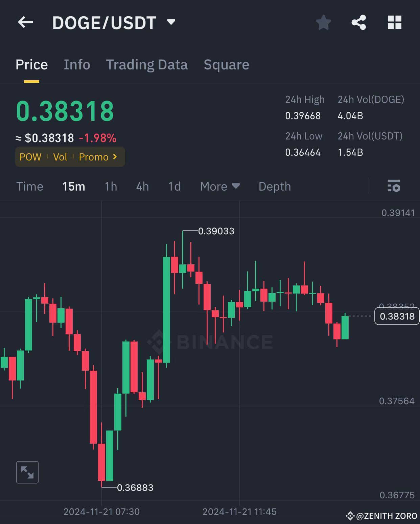
Task: Switch to the 4h timeframe
Action: click(142, 186)
